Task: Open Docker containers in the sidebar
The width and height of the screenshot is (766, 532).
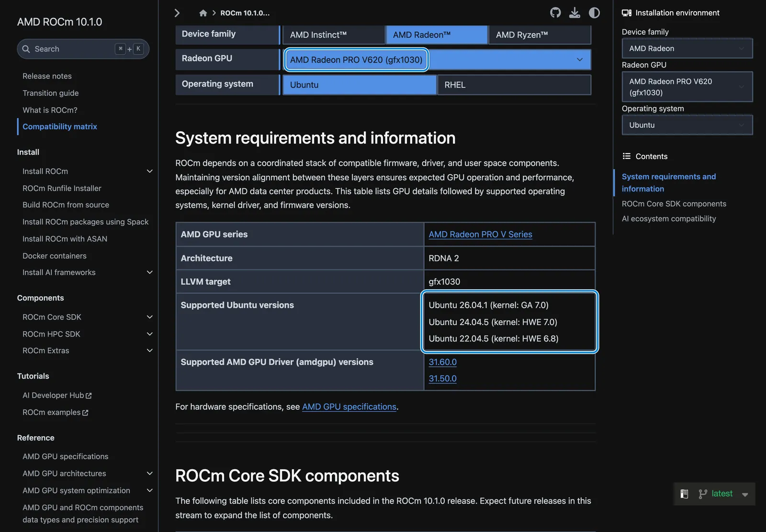Action: click(54, 256)
